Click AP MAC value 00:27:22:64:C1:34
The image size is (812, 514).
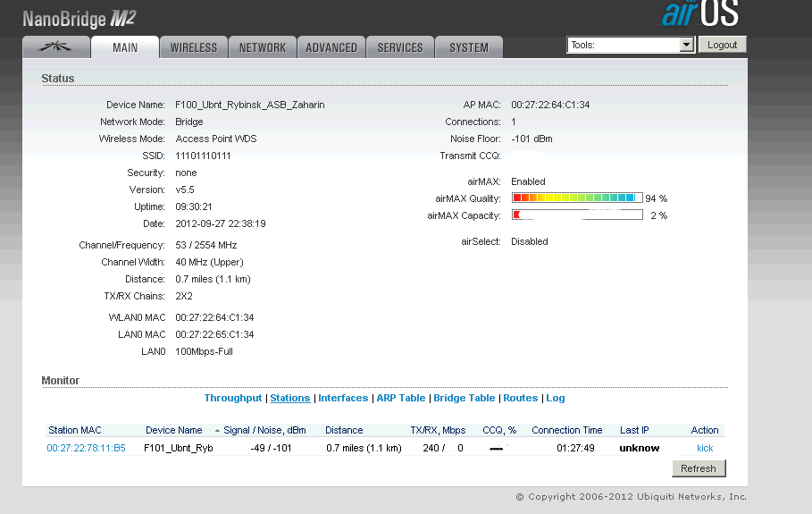coord(550,105)
